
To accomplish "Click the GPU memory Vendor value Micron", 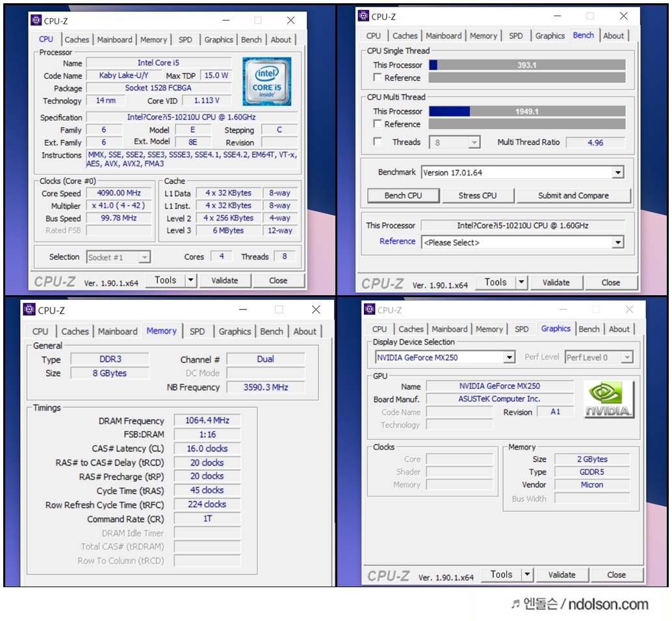I will click(592, 484).
